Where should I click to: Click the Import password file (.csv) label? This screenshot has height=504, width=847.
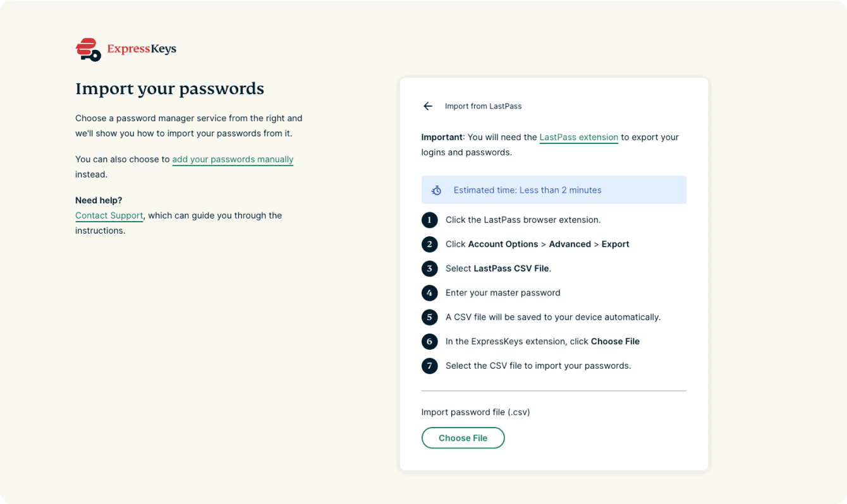(475, 412)
